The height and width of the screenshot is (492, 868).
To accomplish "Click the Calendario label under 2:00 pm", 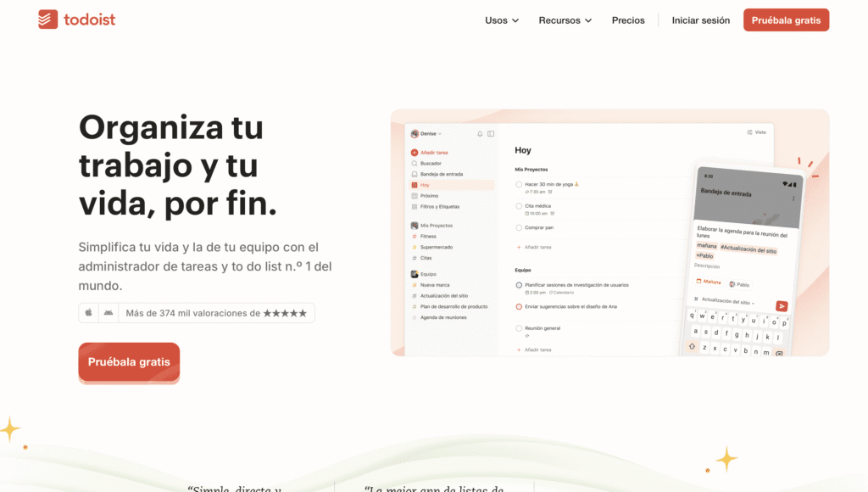I will [561, 293].
